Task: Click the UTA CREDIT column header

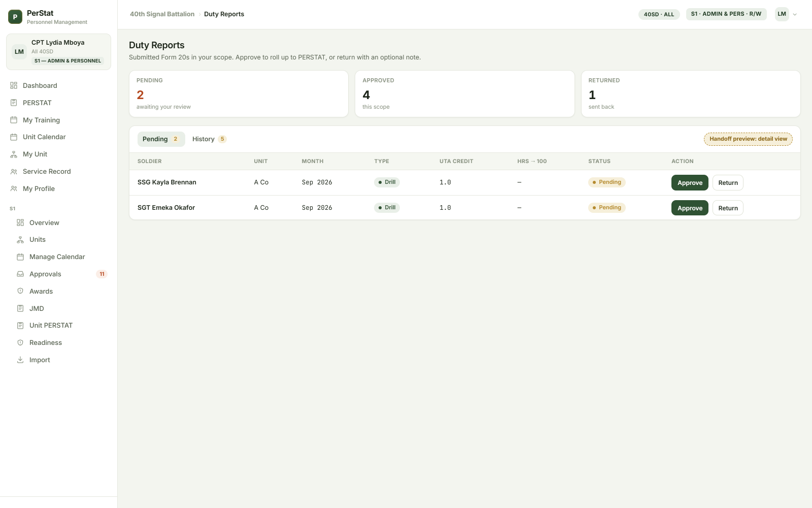Action: 456,162
